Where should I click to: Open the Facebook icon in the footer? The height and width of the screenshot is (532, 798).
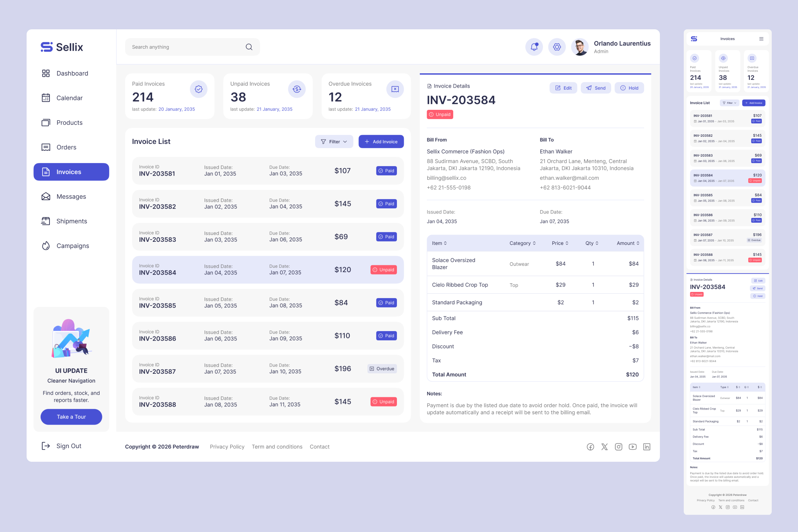(x=590, y=447)
